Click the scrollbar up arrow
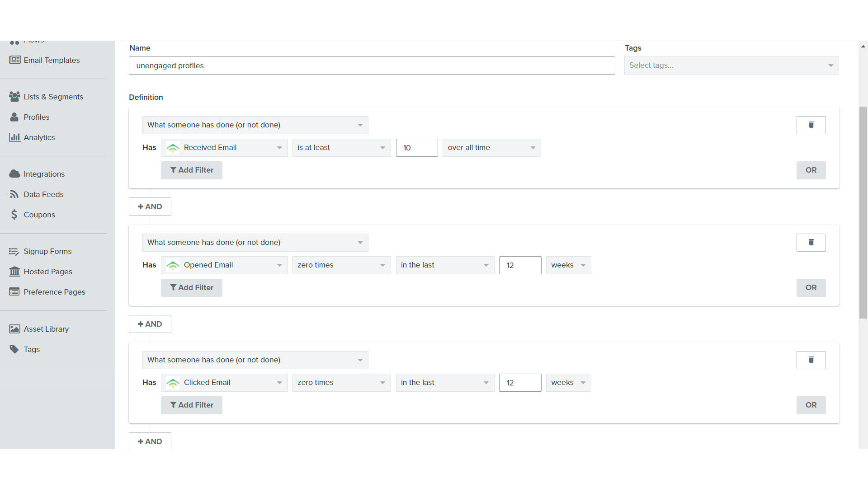 point(863,46)
